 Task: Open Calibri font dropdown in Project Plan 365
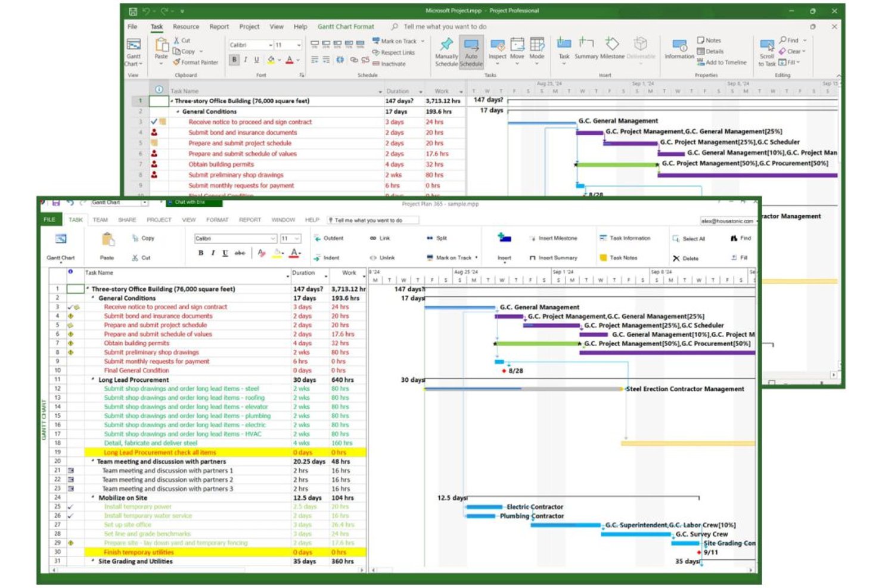coord(274,238)
